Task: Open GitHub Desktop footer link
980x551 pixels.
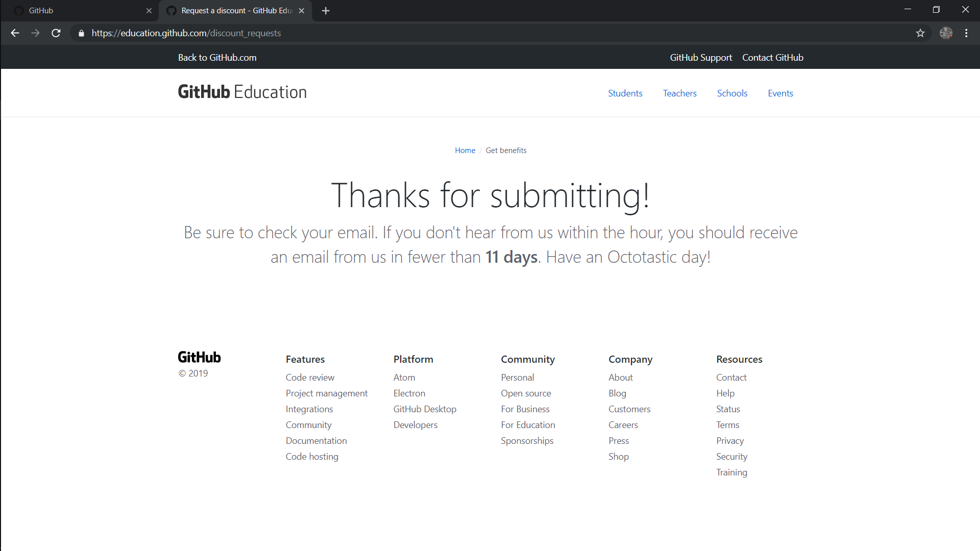Action: (425, 409)
